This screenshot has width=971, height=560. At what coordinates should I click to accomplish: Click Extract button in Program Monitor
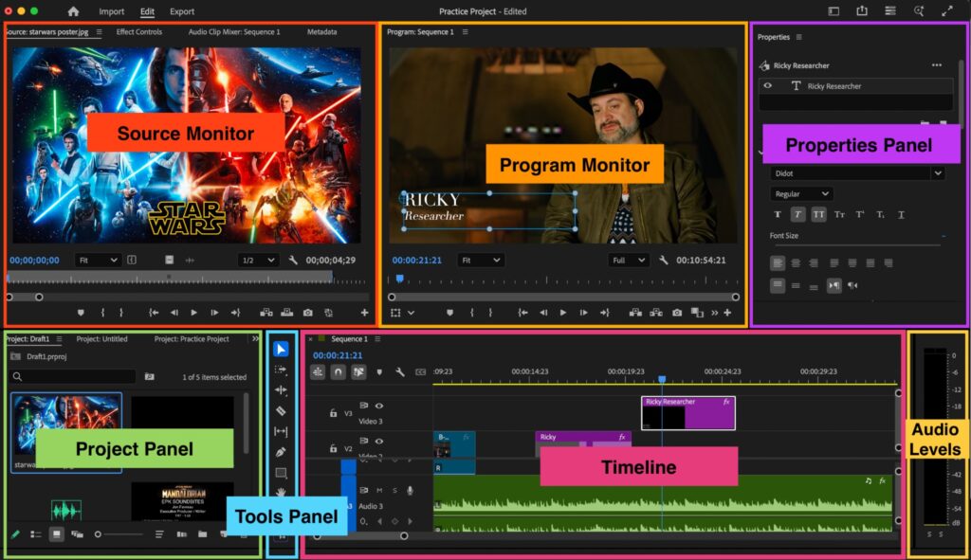point(656,313)
